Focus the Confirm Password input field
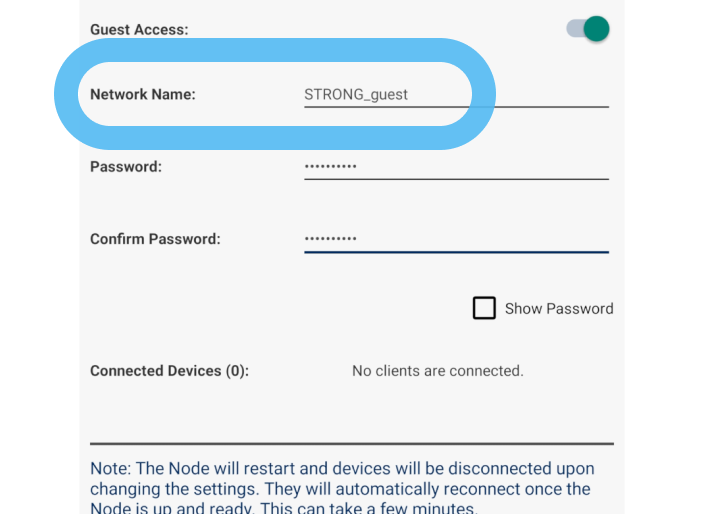Image resolution: width=704 pixels, height=514 pixels. click(456, 239)
